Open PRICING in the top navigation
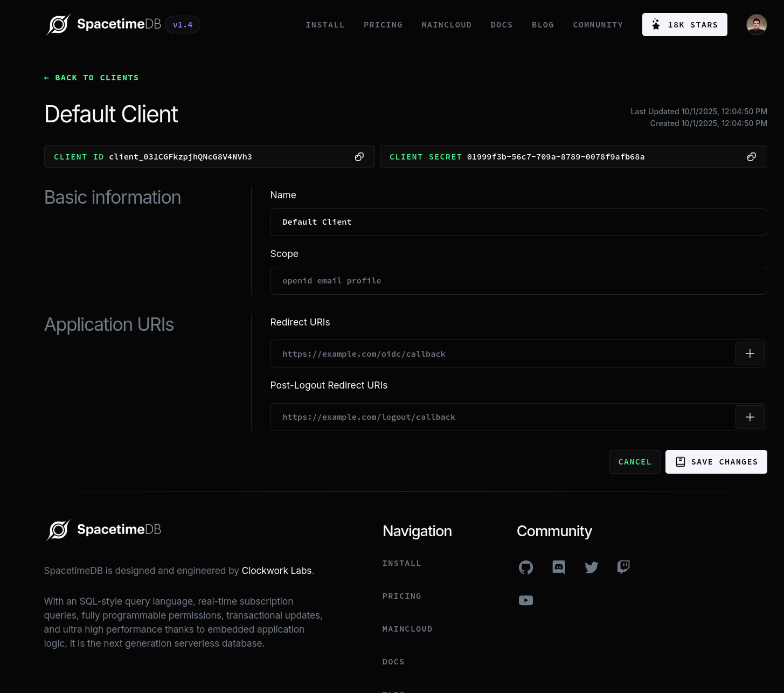This screenshot has height=693, width=784. [x=383, y=24]
